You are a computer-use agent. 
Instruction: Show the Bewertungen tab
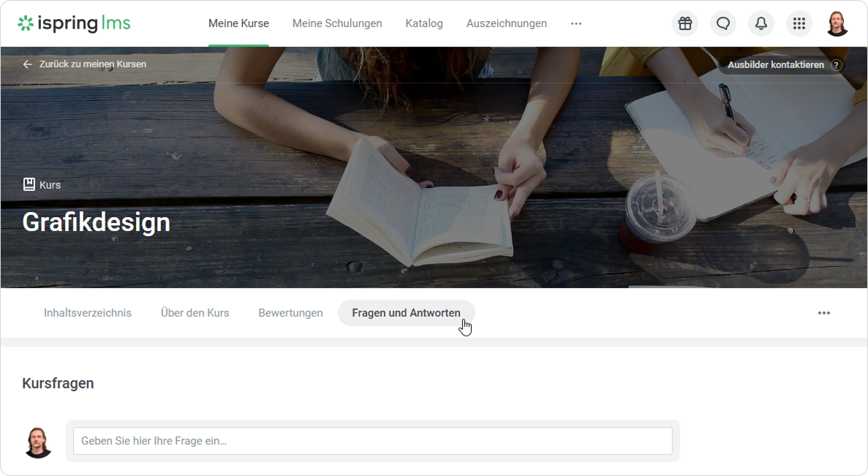[x=290, y=313]
